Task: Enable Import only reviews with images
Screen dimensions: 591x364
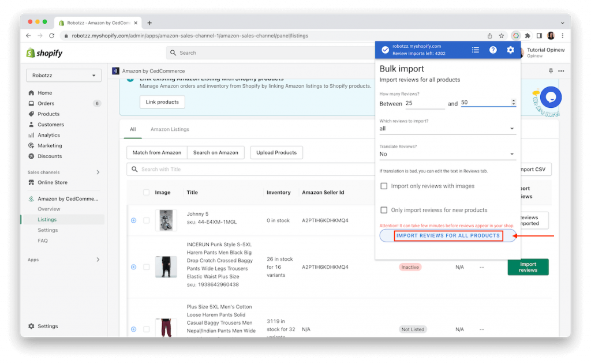Action: click(384, 186)
